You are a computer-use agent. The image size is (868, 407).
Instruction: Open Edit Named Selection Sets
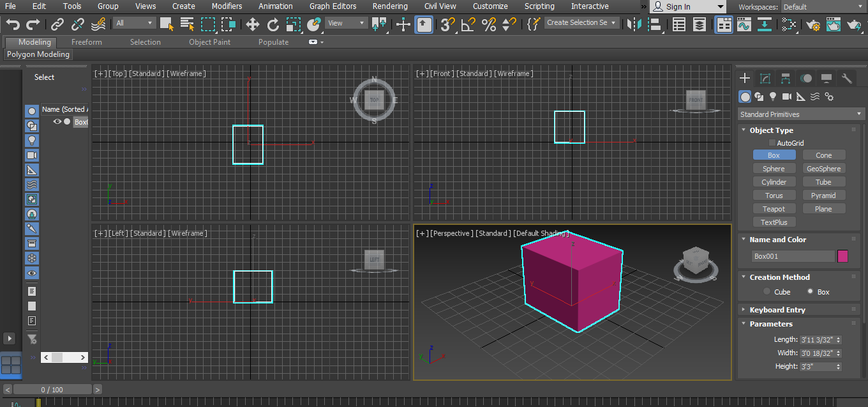pos(534,25)
